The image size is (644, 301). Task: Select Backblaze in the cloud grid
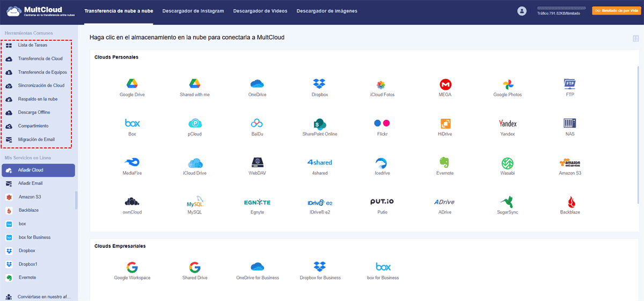coord(570,205)
